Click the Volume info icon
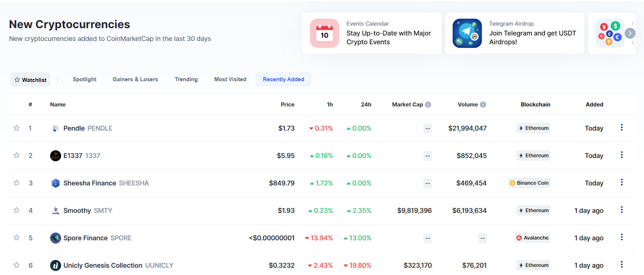This screenshot has height=275, width=644. (x=483, y=105)
